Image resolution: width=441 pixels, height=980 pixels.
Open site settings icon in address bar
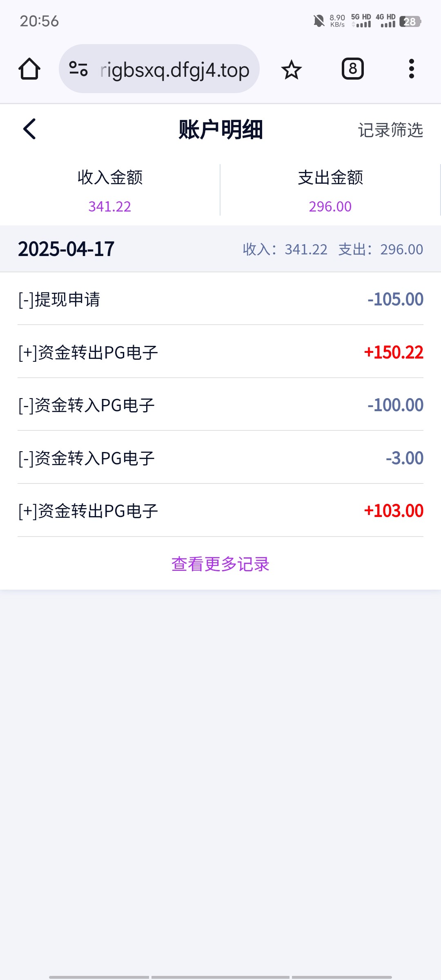tap(78, 69)
